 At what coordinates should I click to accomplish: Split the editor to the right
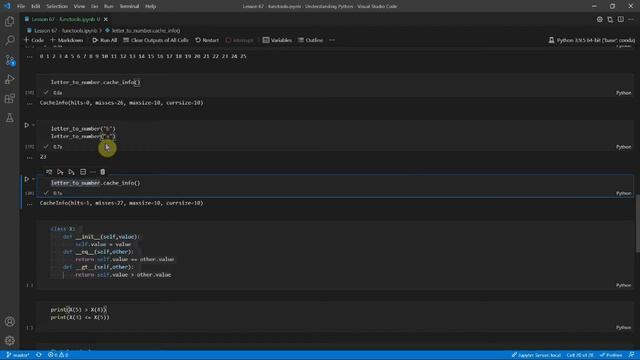click(620, 19)
